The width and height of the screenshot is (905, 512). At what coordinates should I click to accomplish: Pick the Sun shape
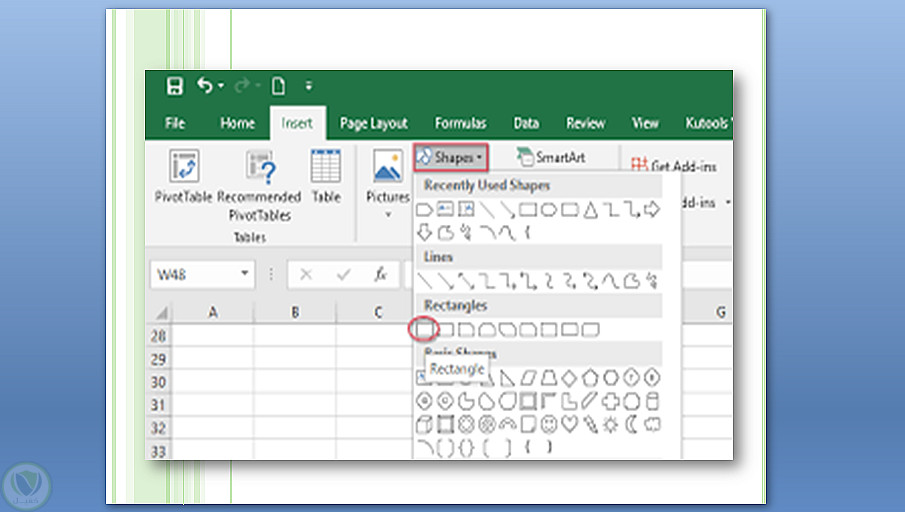tap(611, 424)
